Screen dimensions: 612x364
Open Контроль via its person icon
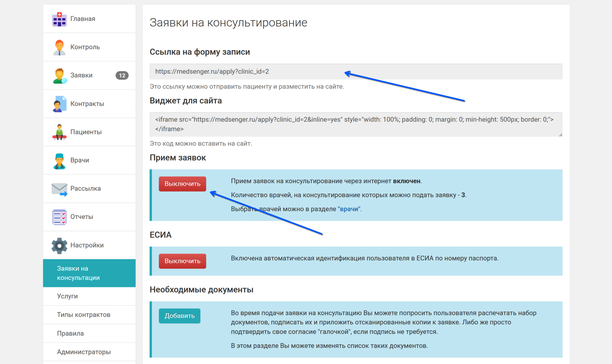(x=59, y=47)
